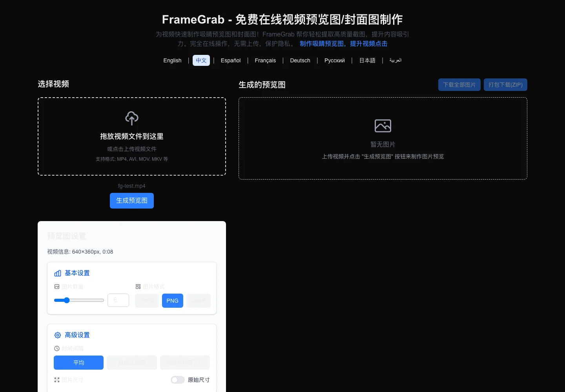This screenshot has height=392, width=565.
Task: Click the clock icon next to 时间间隔
Action: click(x=57, y=348)
